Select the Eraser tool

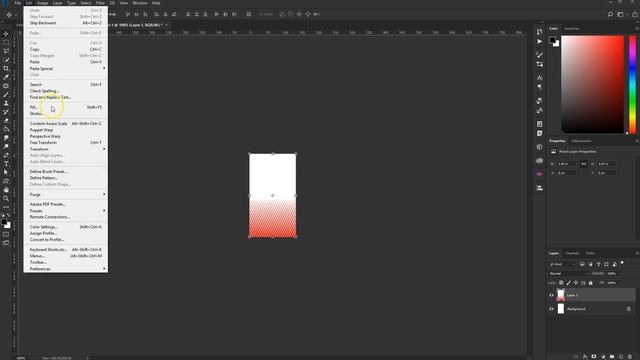(x=6, y=121)
